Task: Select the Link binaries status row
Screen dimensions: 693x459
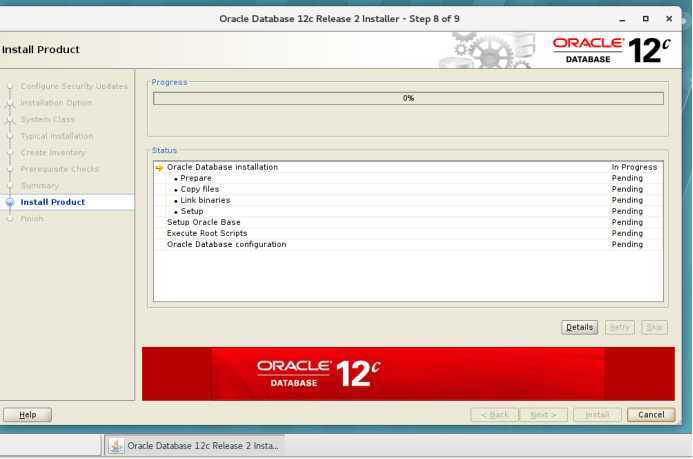Action: point(408,200)
